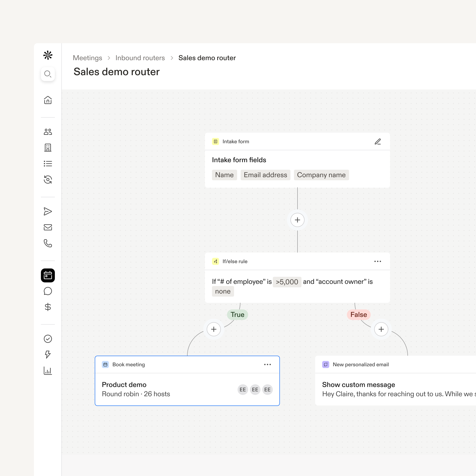Screen dimensions: 476x476
Task: Open the People contacts sidebar icon
Action: 48,132
